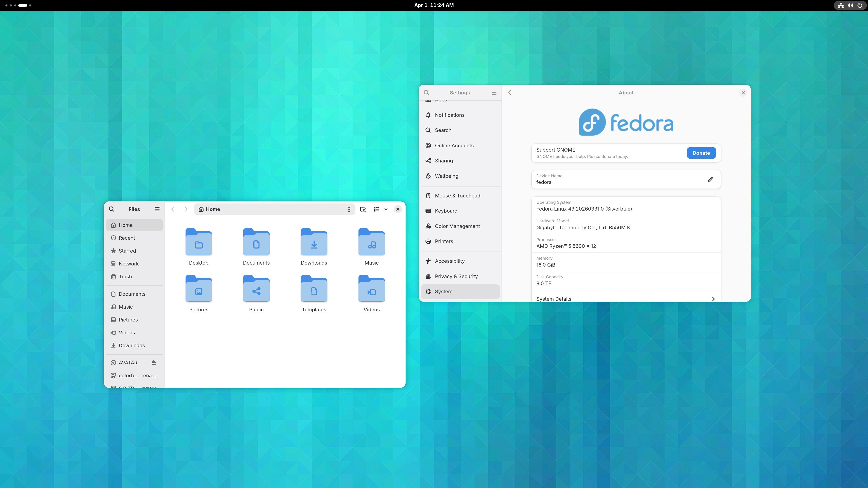Click the Donate button
The image size is (868, 488).
701,153
